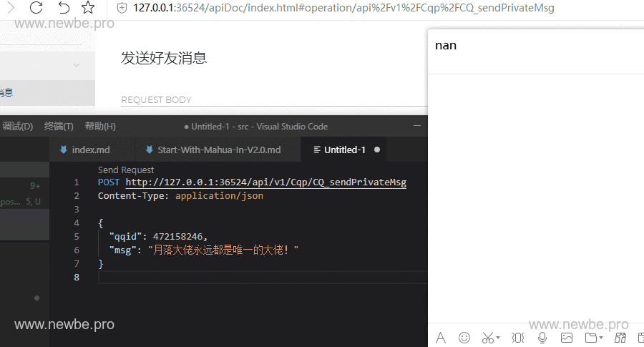644x347 pixels.
Task: Open the 调试(D) menu in VS Code
Action: tap(17, 126)
